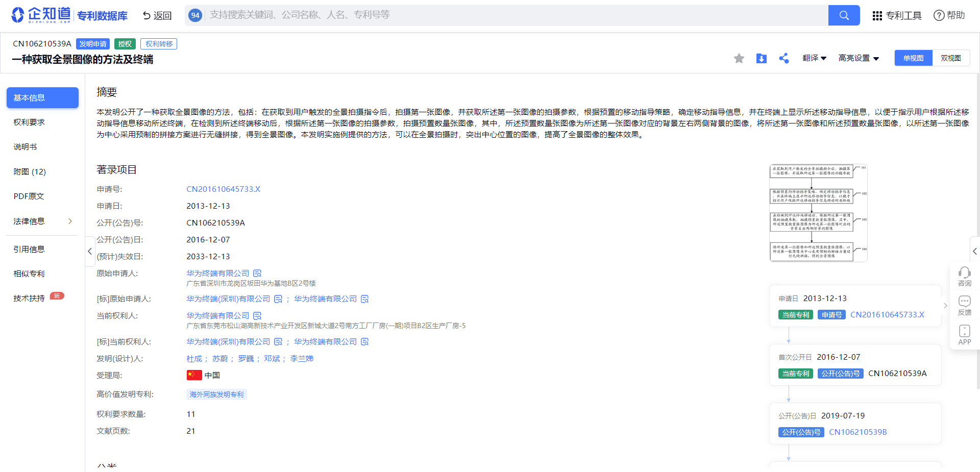Open detail icon after second company in [标]原始申请人 row
The height and width of the screenshot is (472, 980).
[364, 299]
